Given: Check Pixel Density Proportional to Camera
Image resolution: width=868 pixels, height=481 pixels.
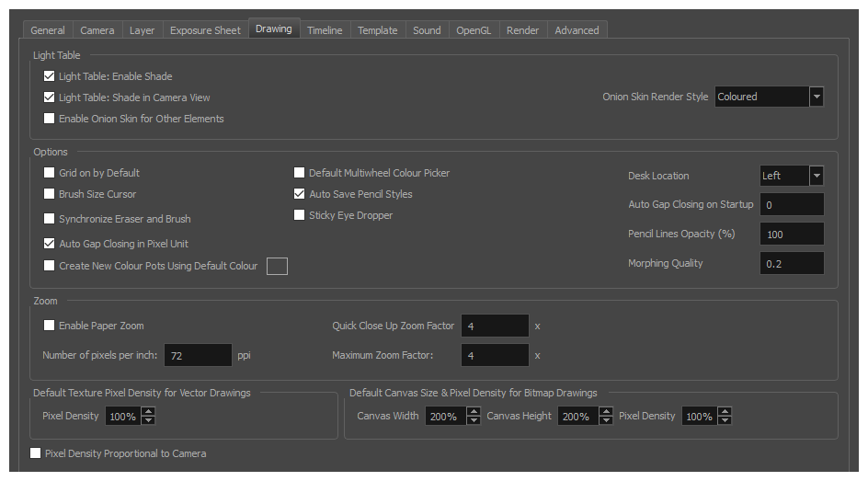Looking at the screenshot, I should pos(36,453).
